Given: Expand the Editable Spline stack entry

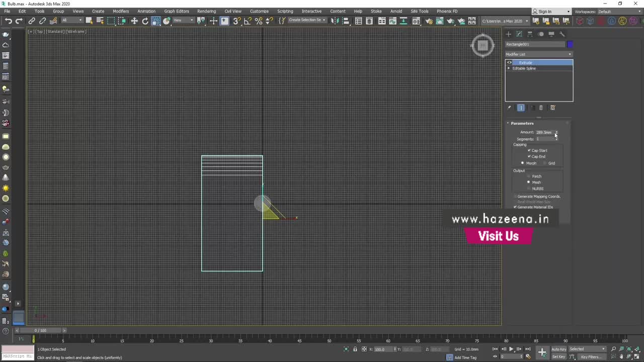Looking at the screenshot, I should [509, 68].
